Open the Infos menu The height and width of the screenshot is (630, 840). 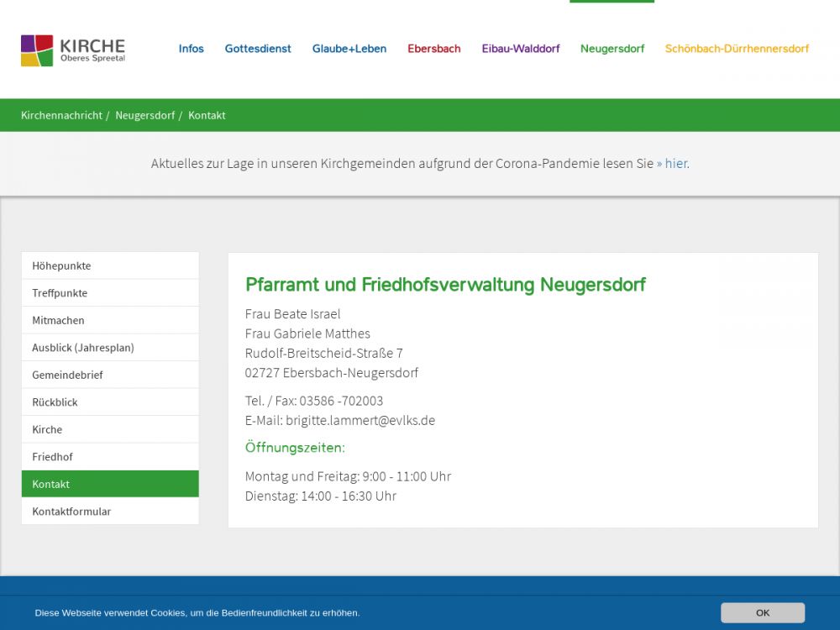pos(191,49)
